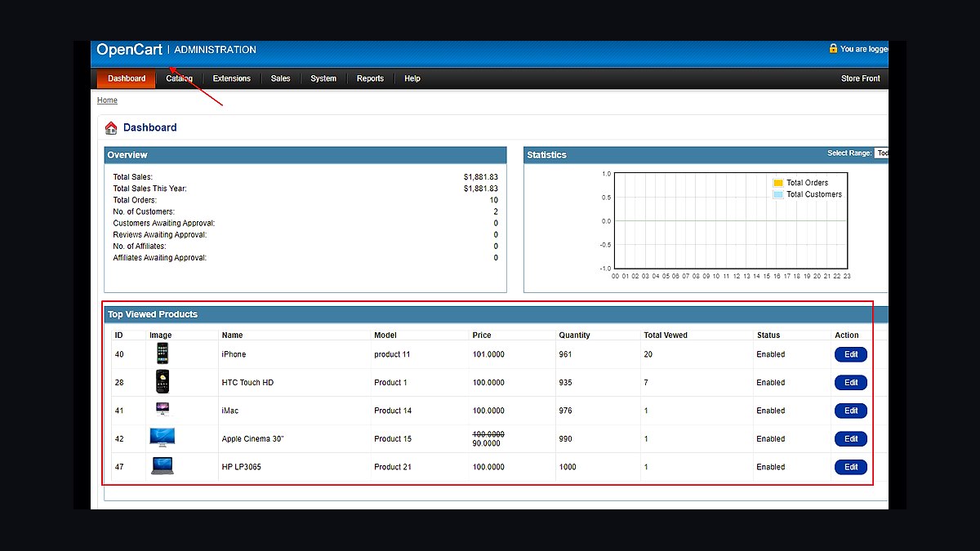Click the iPhone product thumbnail
980x551 pixels.
coord(163,353)
